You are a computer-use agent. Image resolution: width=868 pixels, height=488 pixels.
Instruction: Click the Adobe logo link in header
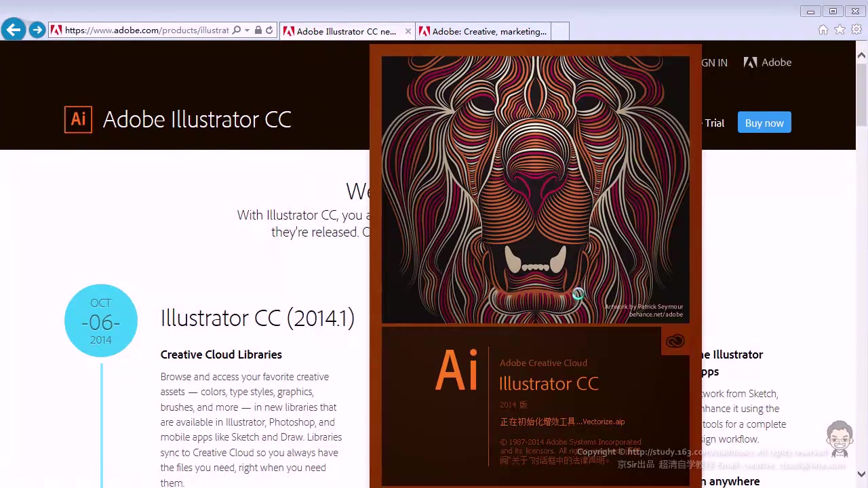tap(768, 62)
